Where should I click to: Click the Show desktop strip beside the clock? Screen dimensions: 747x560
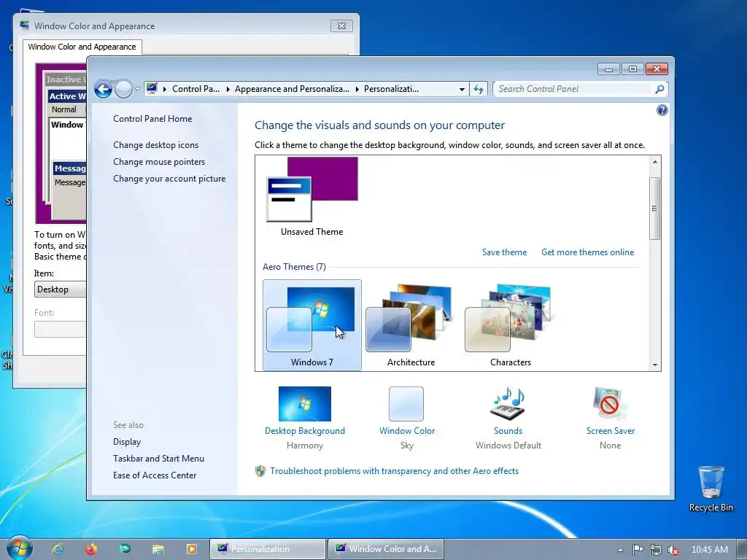coord(742,550)
